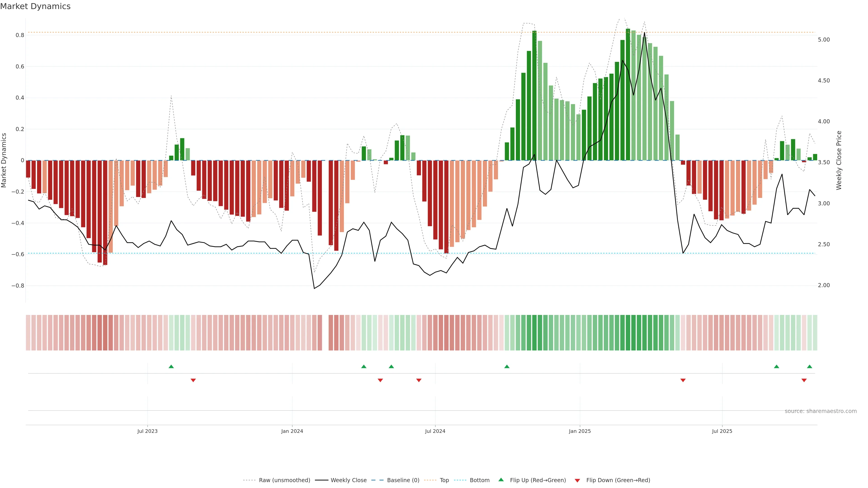
Task: Click the darkest green heatmap strip cell
Action: (x=628, y=333)
